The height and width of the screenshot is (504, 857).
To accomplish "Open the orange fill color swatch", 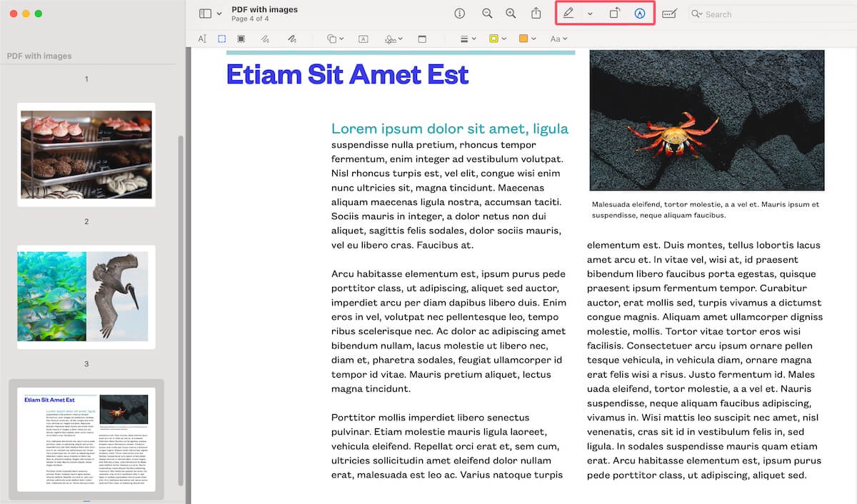I will click(x=523, y=39).
